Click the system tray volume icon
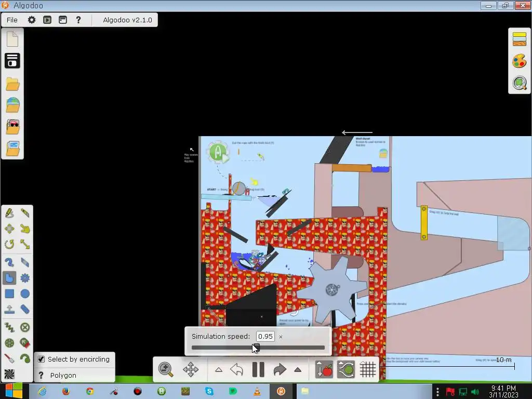The width and height of the screenshot is (532, 399). click(475, 392)
